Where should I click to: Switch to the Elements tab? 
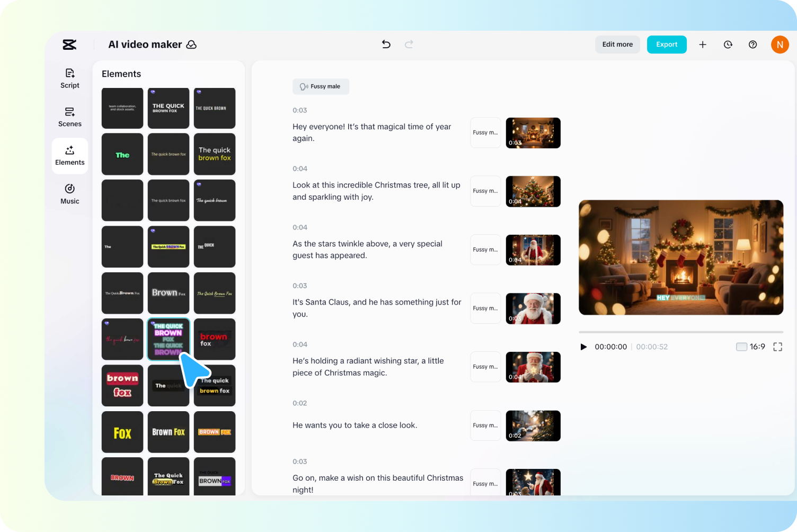[69, 155]
